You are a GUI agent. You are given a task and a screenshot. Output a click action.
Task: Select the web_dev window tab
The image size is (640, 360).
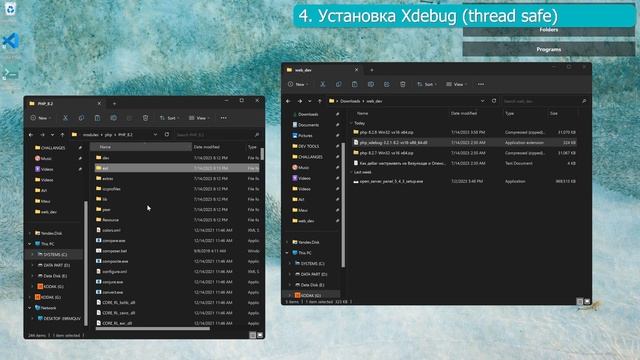pos(322,70)
